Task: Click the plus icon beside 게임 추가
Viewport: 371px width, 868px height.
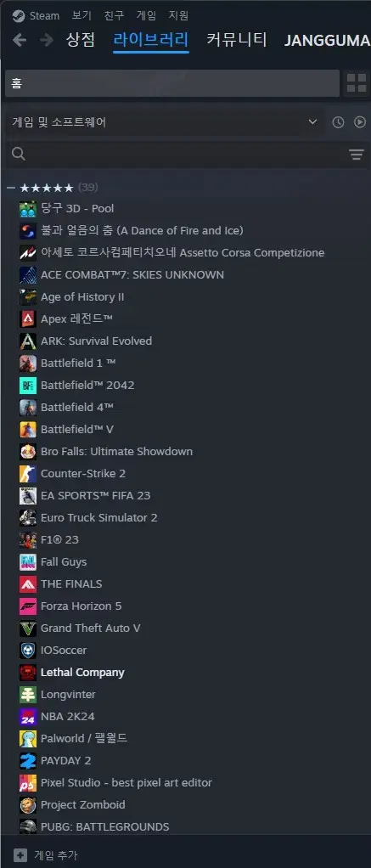Action: tap(20, 855)
